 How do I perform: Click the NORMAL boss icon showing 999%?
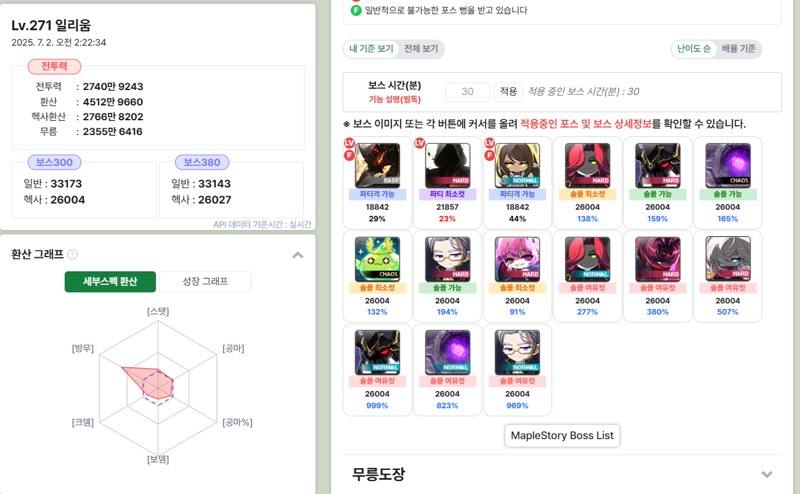377,352
